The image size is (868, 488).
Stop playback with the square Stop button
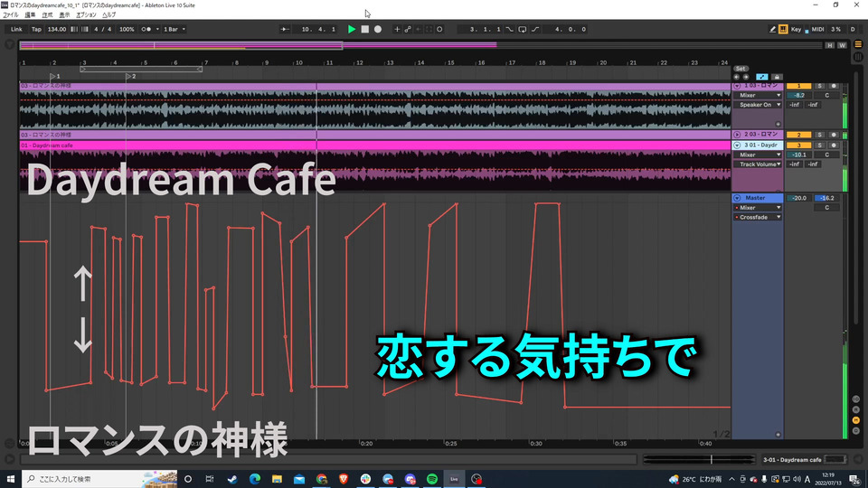click(364, 29)
